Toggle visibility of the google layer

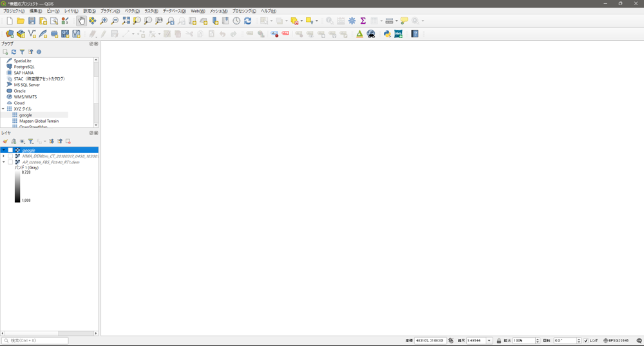click(10, 150)
